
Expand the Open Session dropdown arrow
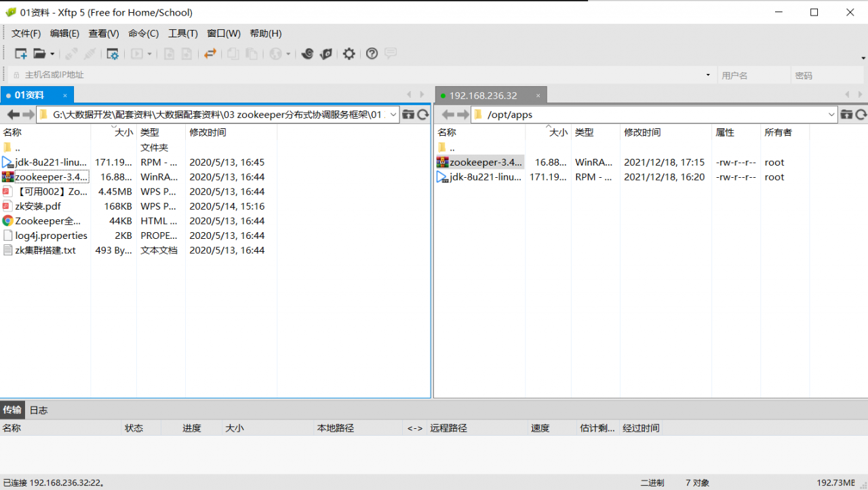(52, 54)
